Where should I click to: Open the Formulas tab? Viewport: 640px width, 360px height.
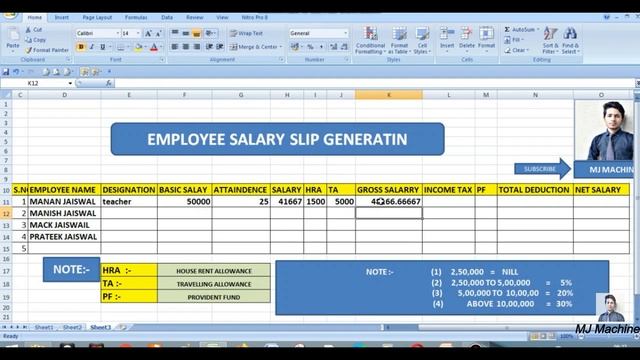click(136, 18)
